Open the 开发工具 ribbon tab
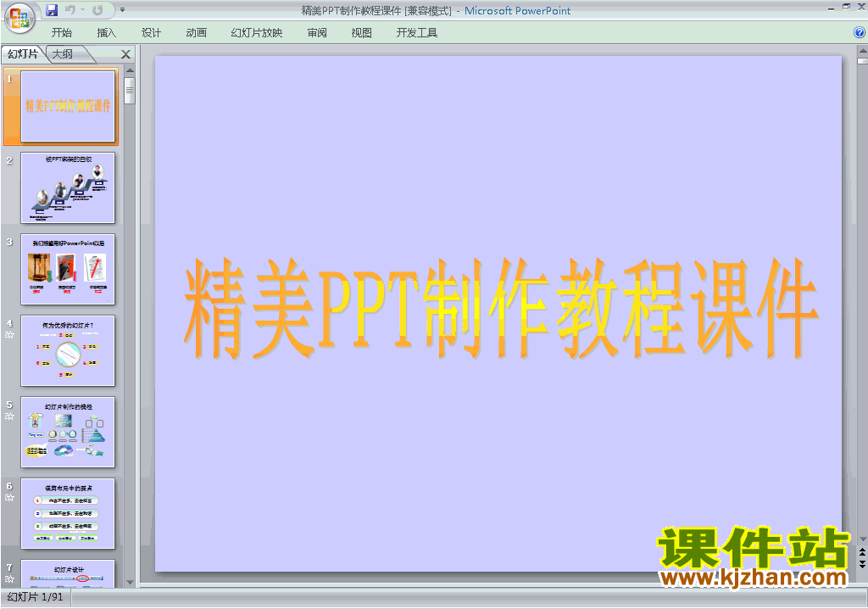Viewport: 868px width, 609px height. (x=417, y=33)
